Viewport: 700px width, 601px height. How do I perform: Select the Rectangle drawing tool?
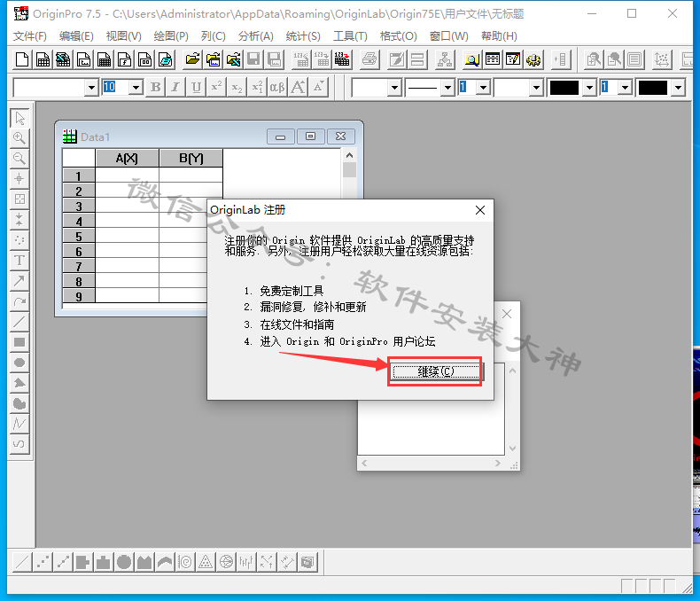19,342
